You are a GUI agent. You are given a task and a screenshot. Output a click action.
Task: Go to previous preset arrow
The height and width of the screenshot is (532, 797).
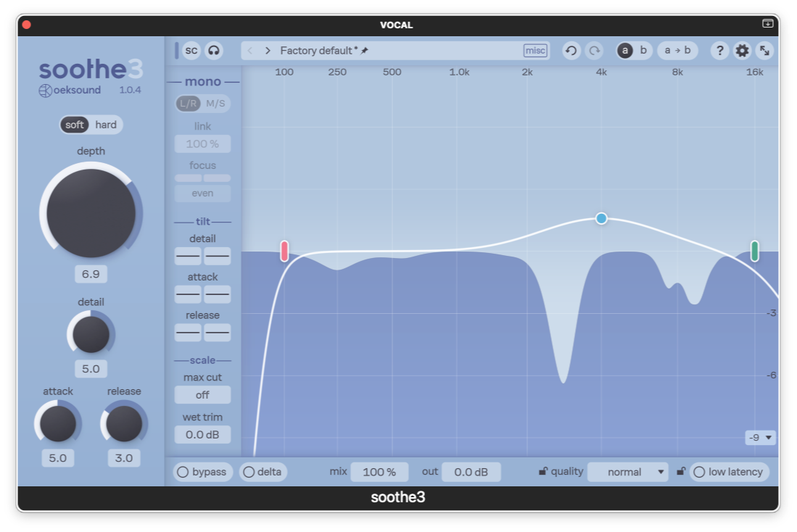250,50
